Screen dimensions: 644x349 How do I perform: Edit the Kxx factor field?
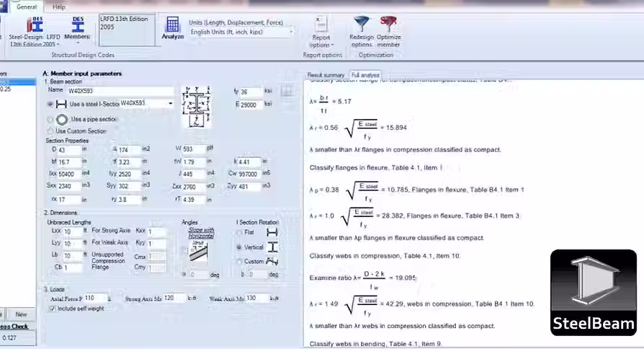tap(156, 231)
